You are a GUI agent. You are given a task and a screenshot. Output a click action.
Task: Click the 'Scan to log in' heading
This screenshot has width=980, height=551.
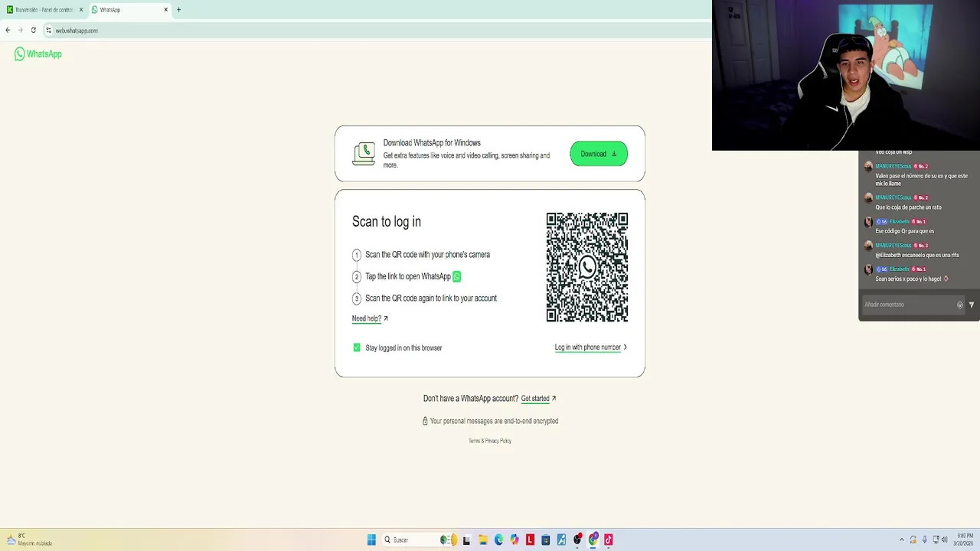387,221
